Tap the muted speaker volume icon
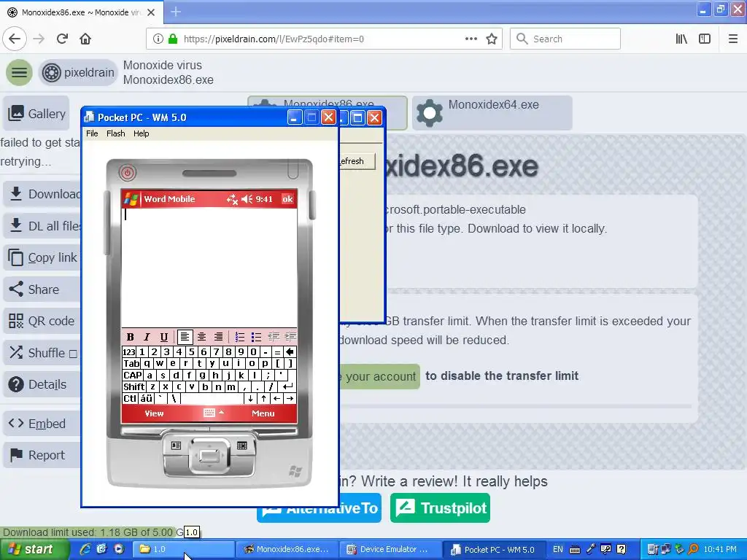747x560 pixels. pos(247,199)
